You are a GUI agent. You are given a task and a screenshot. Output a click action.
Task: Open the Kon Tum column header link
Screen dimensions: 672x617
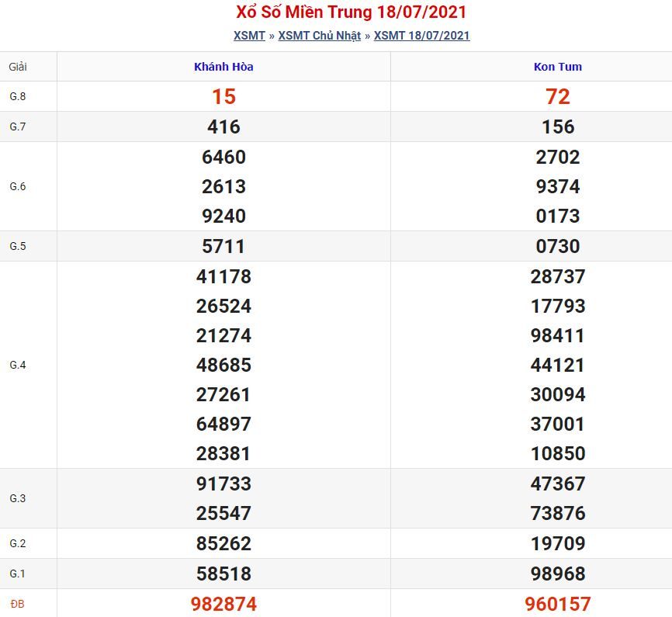click(x=558, y=67)
